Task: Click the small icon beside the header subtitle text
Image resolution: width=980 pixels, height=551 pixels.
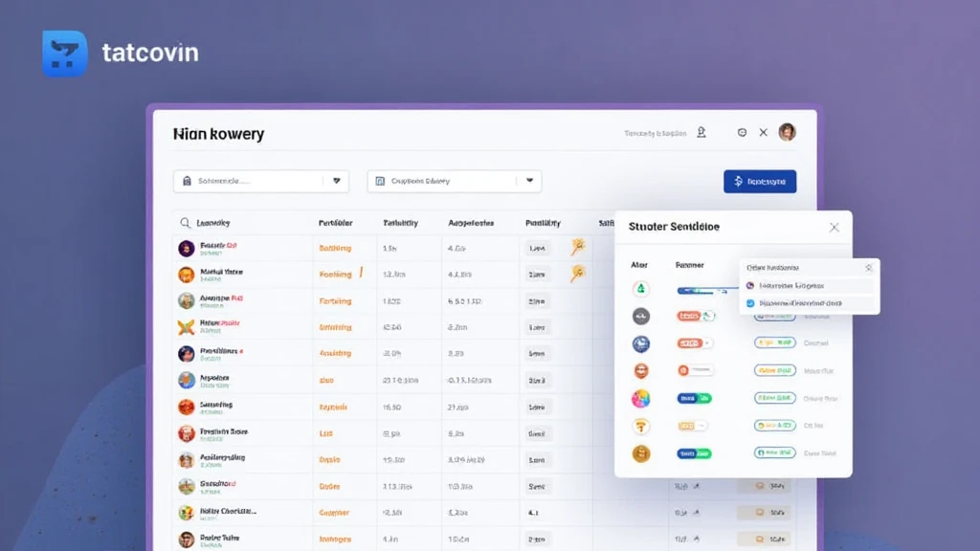Action: (x=702, y=132)
